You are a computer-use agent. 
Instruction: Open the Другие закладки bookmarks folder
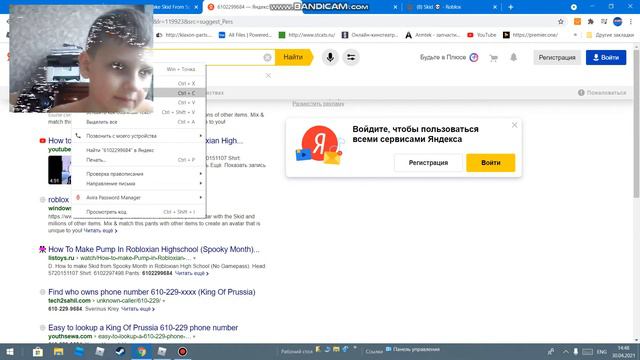tap(610, 35)
